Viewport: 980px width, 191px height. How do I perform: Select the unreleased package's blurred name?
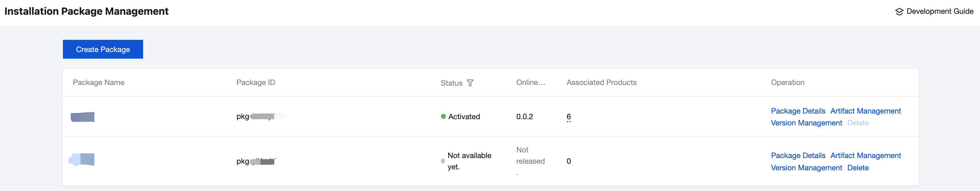(x=81, y=160)
